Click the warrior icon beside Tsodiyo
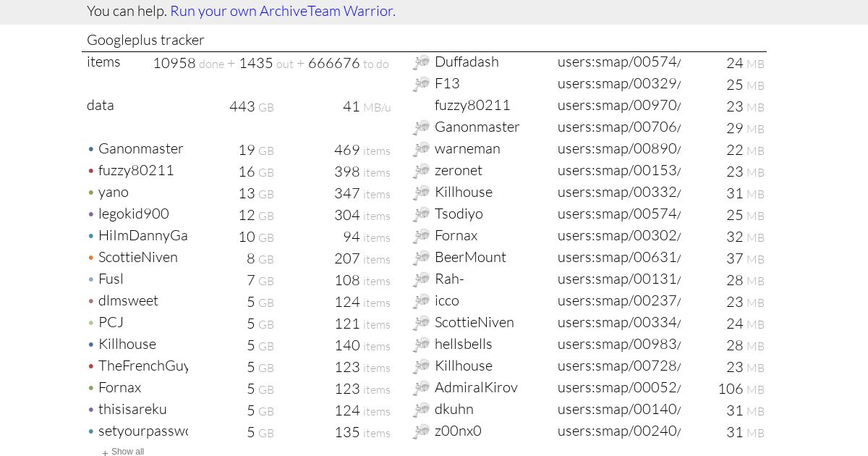 click(x=422, y=215)
